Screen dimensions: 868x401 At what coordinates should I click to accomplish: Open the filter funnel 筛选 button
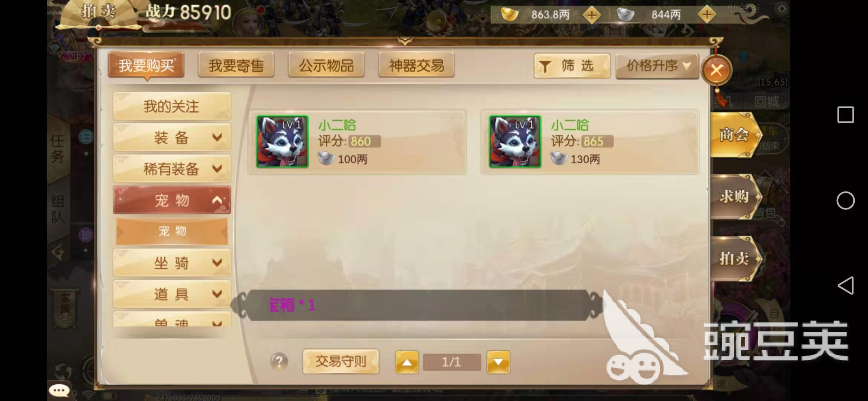pyautogui.click(x=572, y=66)
